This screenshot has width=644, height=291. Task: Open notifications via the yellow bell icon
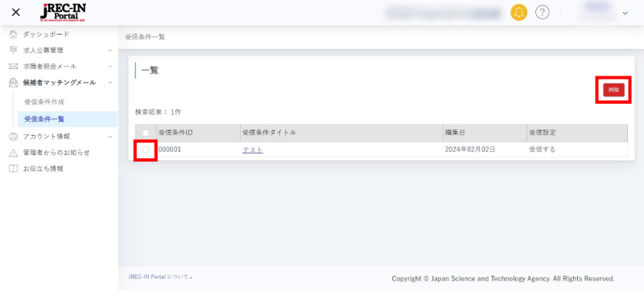pyautogui.click(x=518, y=13)
